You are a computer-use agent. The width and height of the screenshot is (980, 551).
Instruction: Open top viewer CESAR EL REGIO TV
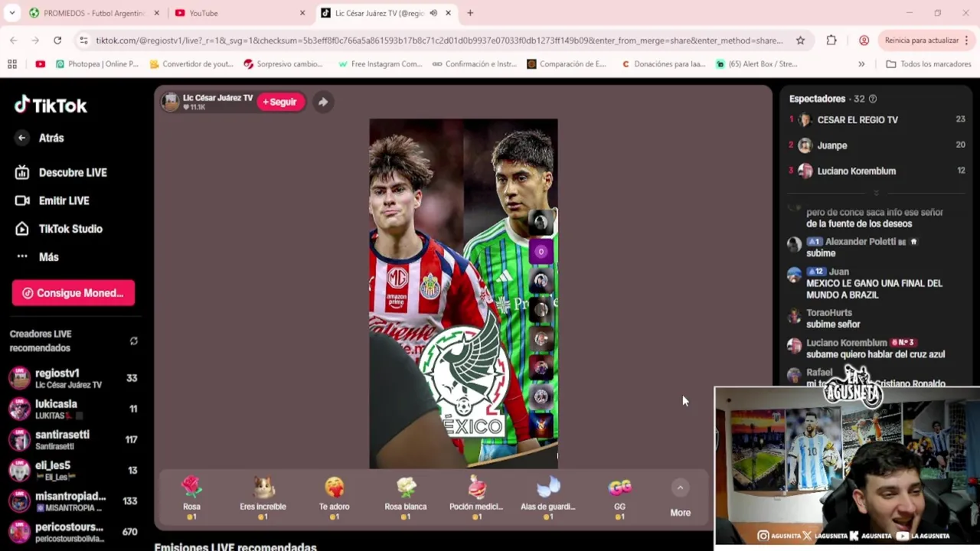tap(877, 120)
